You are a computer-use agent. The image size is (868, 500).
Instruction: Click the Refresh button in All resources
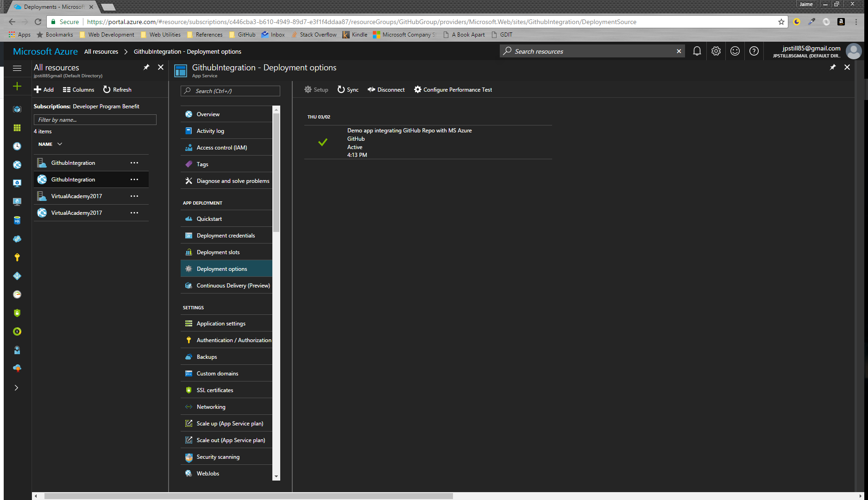[x=117, y=90]
